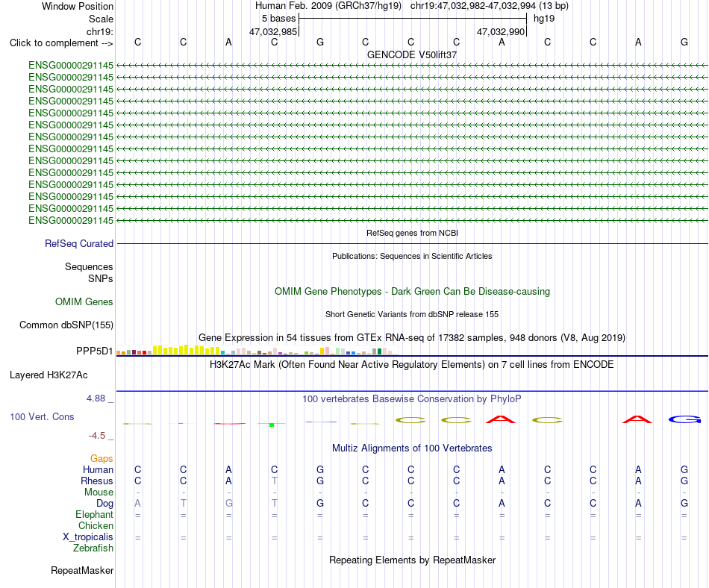Click 'RefSeq genes from NCBI' title

(x=412, y=233)
